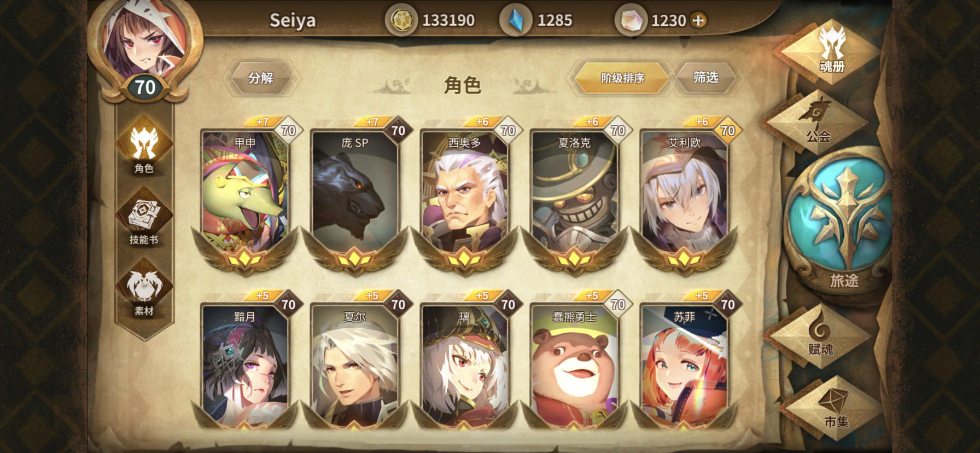Click the 分解 button

260,78
